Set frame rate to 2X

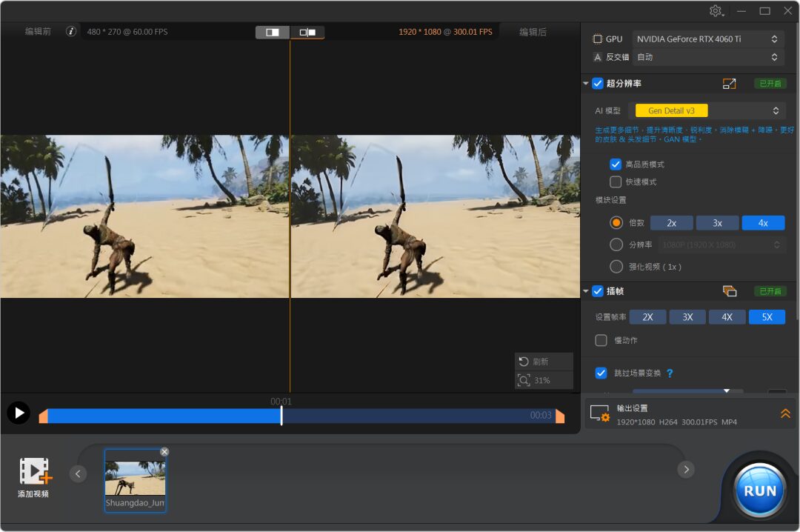[648, 317]
